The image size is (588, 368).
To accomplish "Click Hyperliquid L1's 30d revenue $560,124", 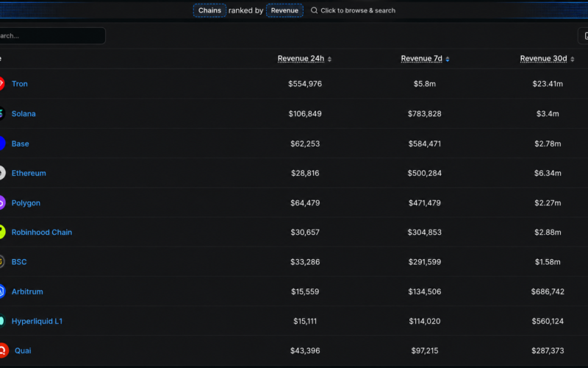I will tap(548, 321).
